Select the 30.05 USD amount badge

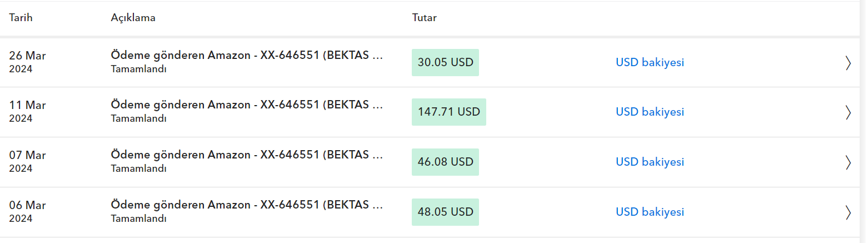[x=445, y=62]
